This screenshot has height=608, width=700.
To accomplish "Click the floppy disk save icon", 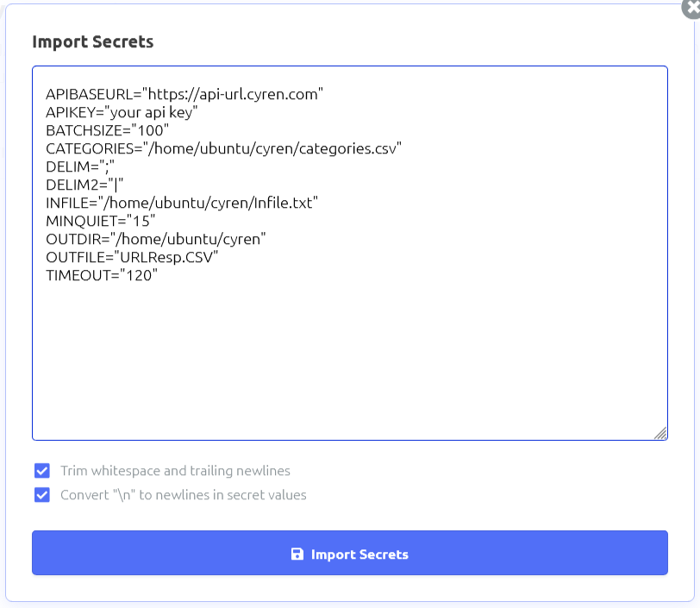I will point(297,554).
